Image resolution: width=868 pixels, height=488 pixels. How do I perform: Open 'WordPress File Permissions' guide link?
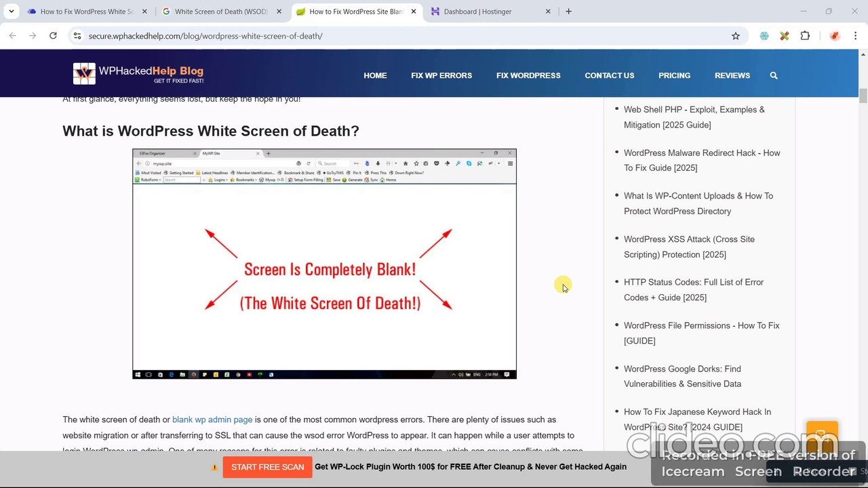tap(702, 333)
